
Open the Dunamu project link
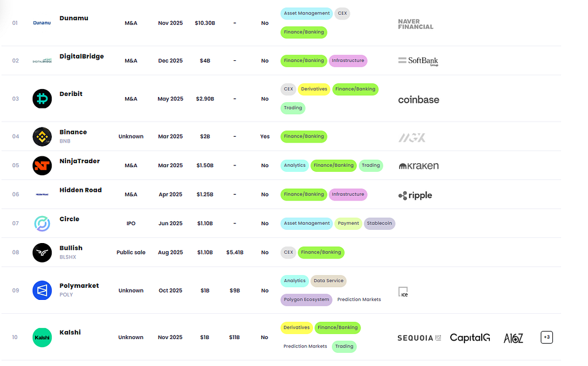(x=74, y=18)
